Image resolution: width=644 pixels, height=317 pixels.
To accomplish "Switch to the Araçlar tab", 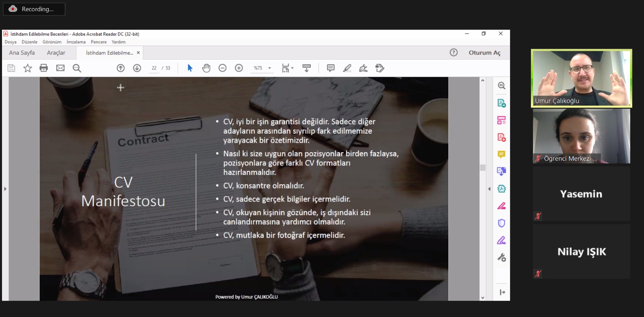I will pyautogui.click(x=56, y=53).
